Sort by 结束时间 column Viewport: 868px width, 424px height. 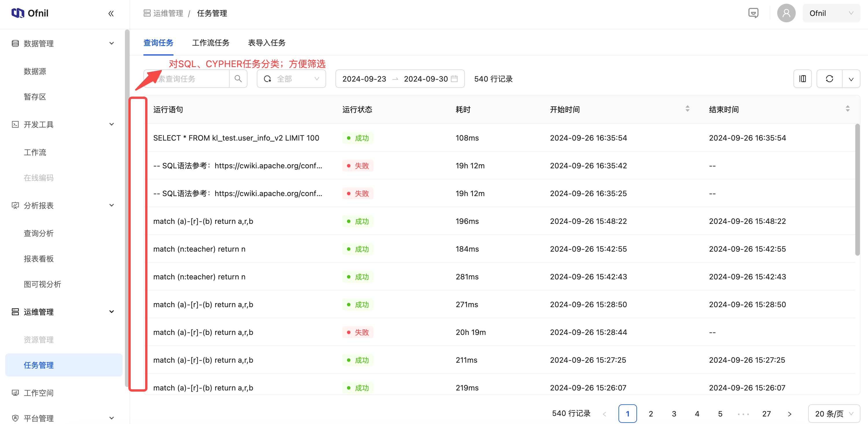(847, 109)
